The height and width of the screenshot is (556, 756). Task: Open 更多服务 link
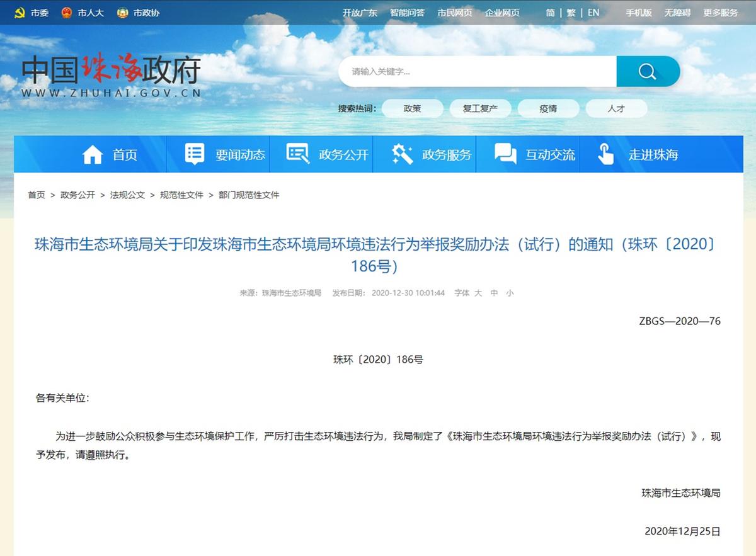(x=721, y=13)
